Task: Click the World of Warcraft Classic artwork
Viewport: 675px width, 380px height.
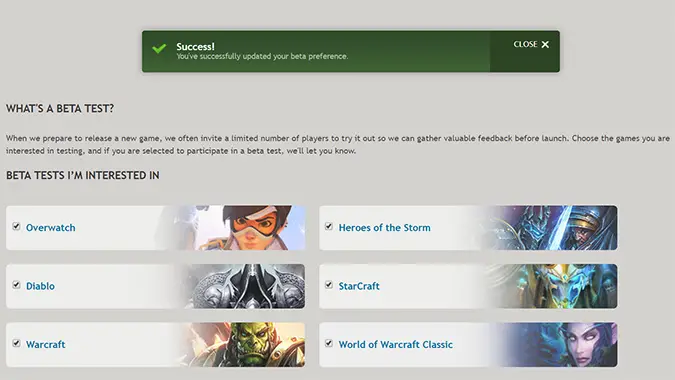Action: tap(557, 345)
